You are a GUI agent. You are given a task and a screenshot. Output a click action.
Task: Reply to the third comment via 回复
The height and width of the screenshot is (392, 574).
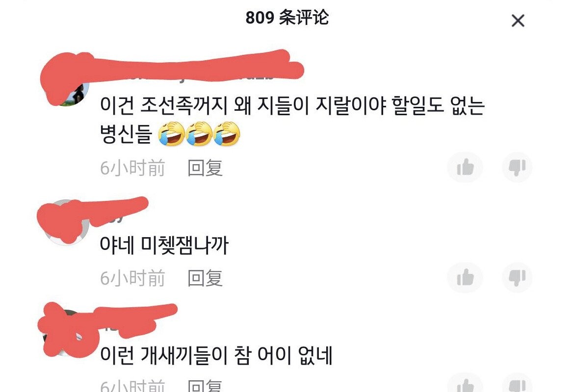coord(205,386)
